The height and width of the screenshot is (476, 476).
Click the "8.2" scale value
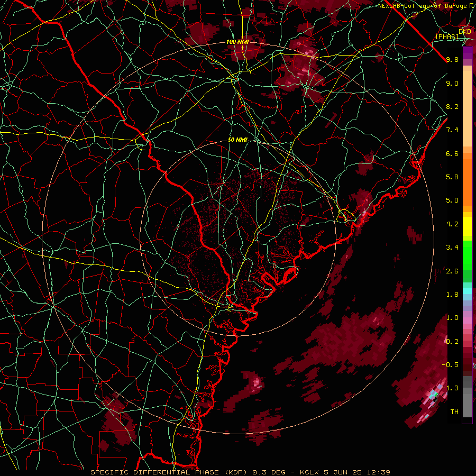click(x=452, y=106)
